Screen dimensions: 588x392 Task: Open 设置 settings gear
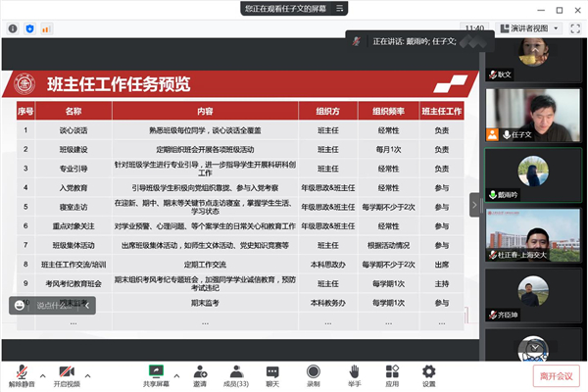pos(428,373)
